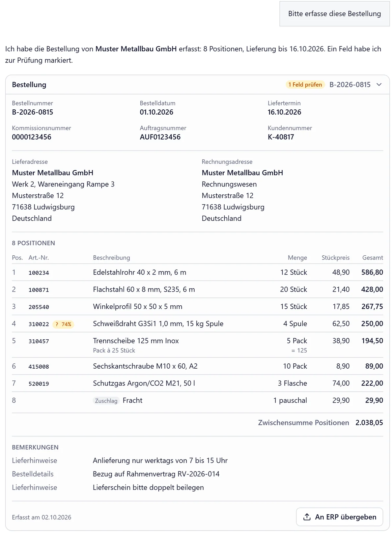Screen dimensions: 392x535
Task: Select article number 205540
Action: click(39, 307)
